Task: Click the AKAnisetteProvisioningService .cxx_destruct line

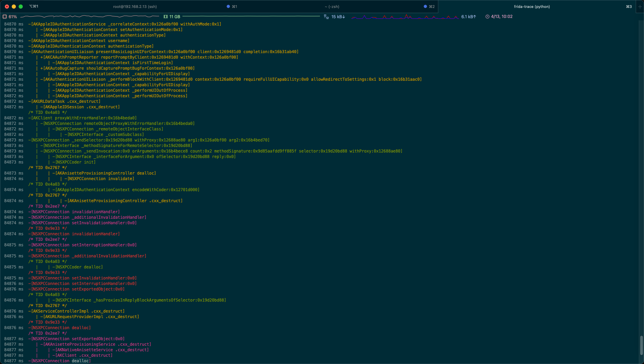Action: (96, 344)
